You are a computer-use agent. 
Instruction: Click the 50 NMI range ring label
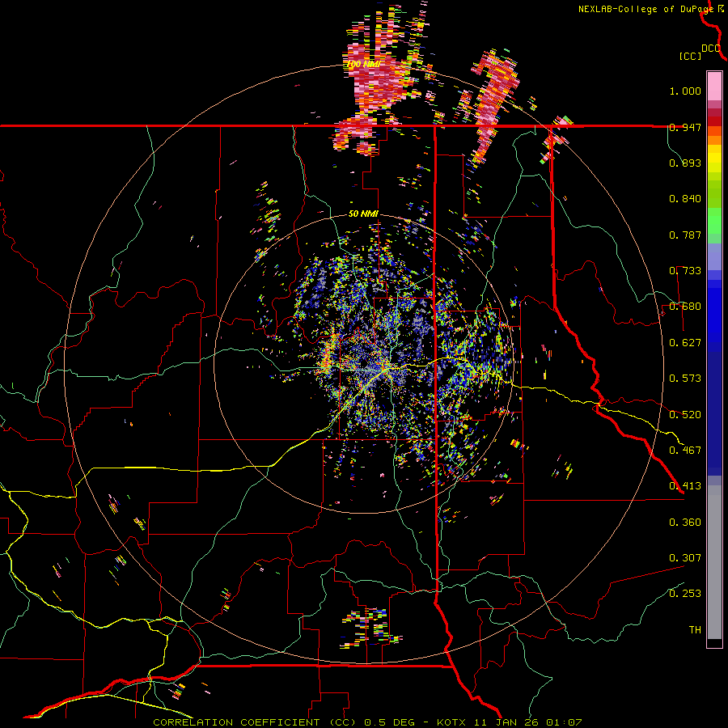tap(363, 214)
